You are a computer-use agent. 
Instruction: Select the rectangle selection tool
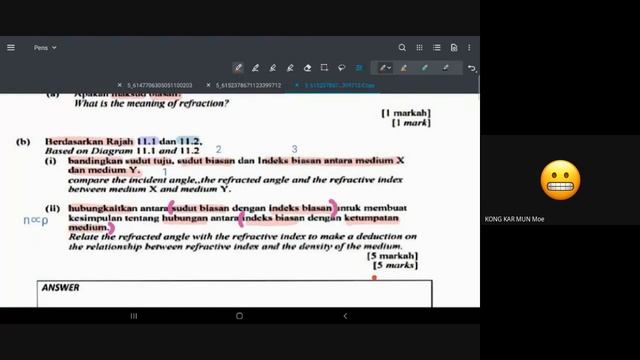[324, 68]
